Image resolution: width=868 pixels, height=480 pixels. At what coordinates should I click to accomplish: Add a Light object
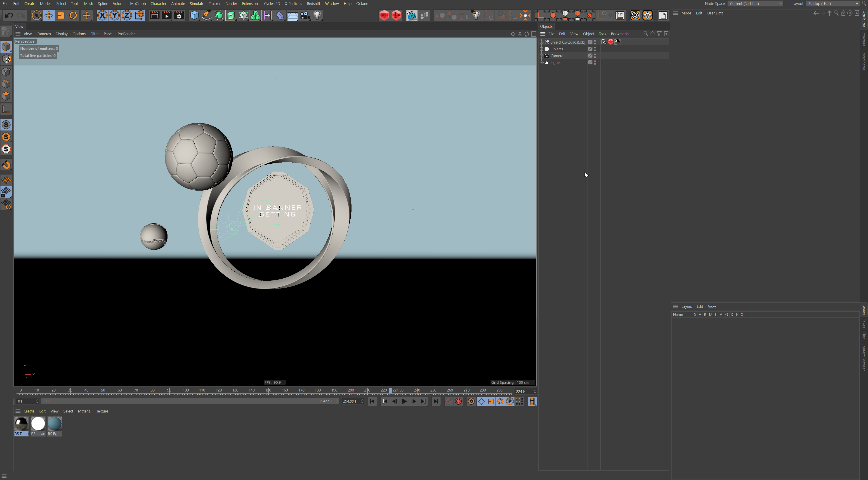pyautogui.click(x=317, y=16)
